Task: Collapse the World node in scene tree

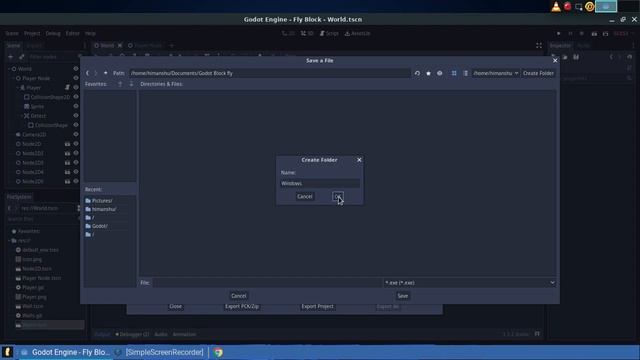Action: coord(9,69)
